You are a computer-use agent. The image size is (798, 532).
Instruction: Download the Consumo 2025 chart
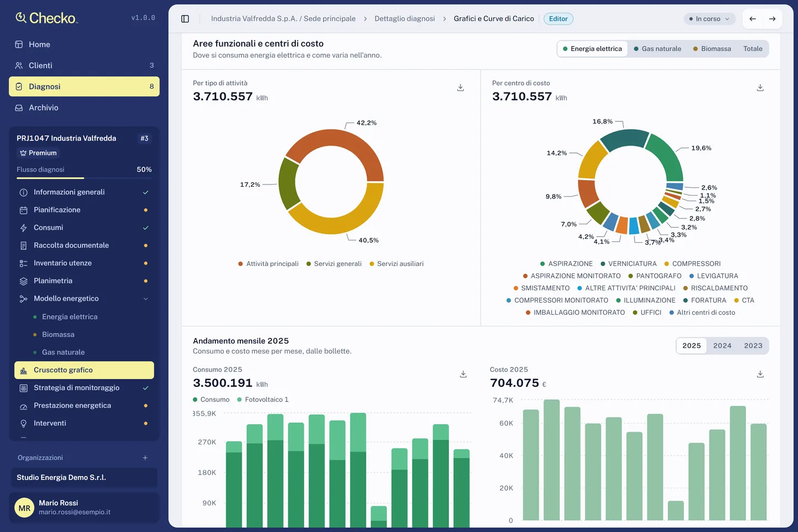click(463, 374)
